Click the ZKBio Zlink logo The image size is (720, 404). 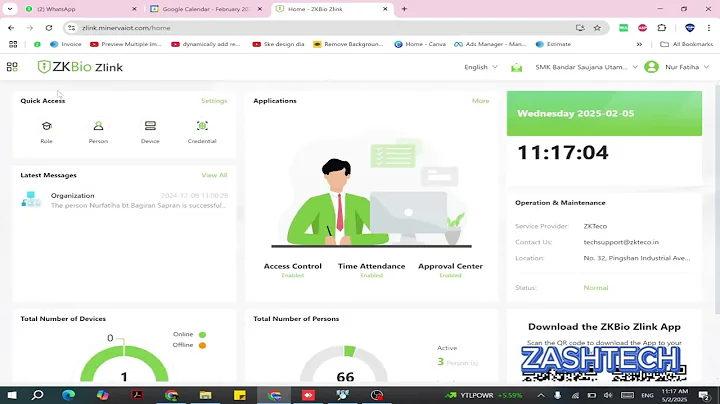[80, 67]
